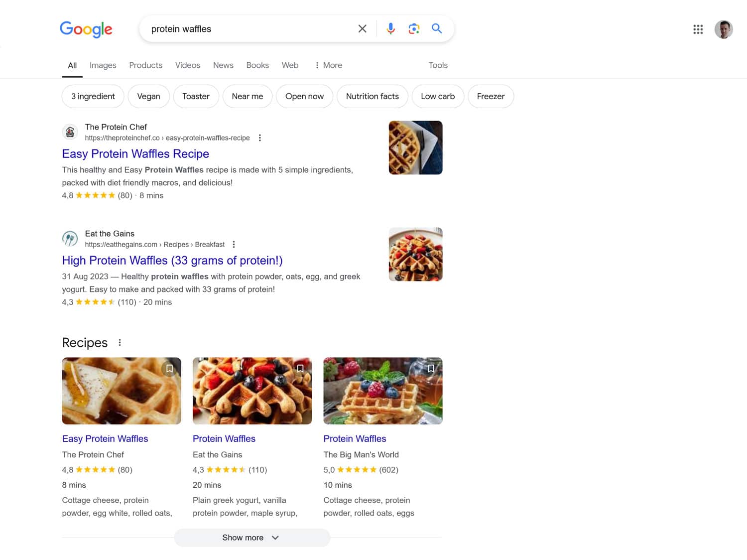Open the three-dot options next to Recipes heading
Viewport: 747px width, 560px height.
click(x=120, y=342)
